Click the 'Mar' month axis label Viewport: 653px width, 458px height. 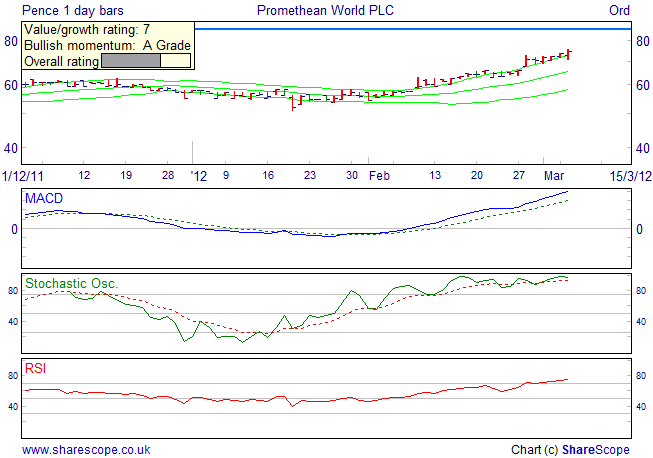tap(554, 176)
